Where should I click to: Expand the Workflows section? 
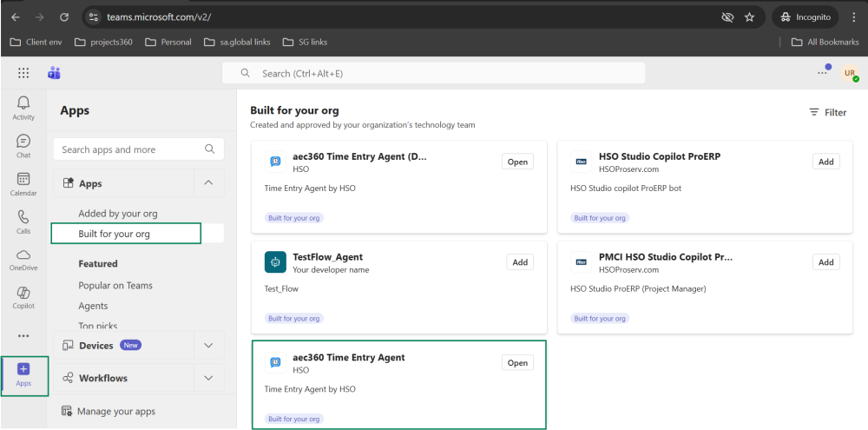coord(208,378)
